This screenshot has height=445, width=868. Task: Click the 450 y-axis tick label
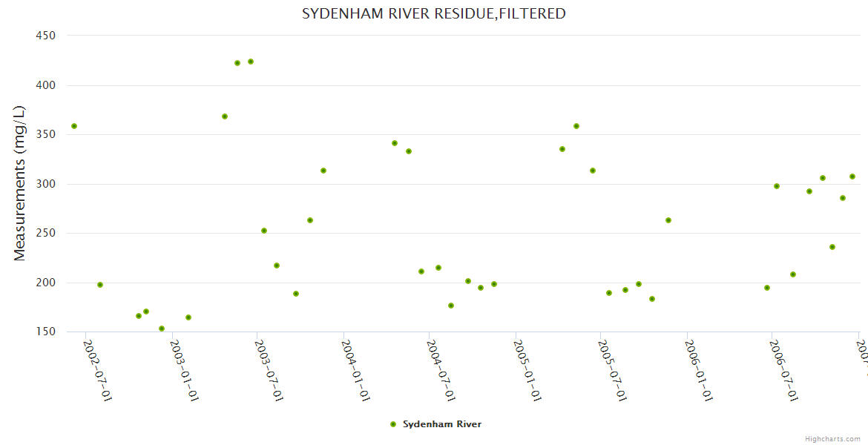pos(47,35)
